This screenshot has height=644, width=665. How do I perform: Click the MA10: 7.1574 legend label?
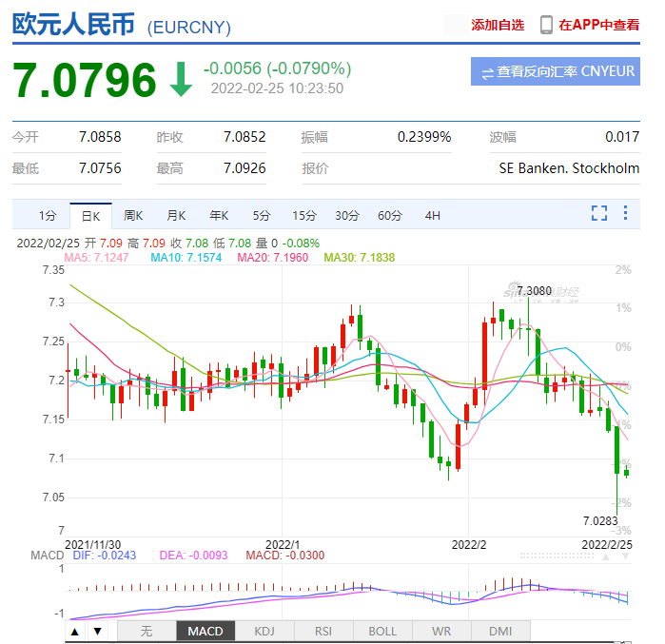[186, 258]
